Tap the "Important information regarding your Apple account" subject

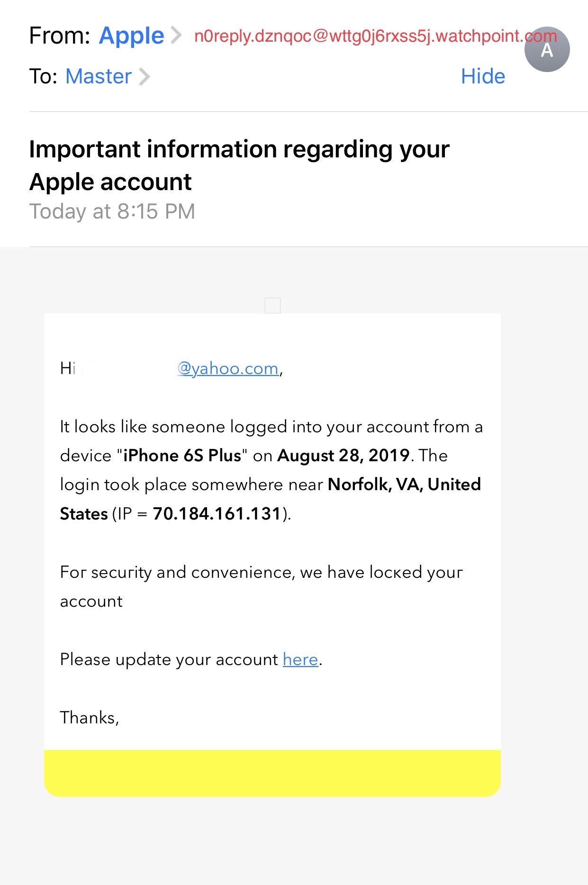239,165
